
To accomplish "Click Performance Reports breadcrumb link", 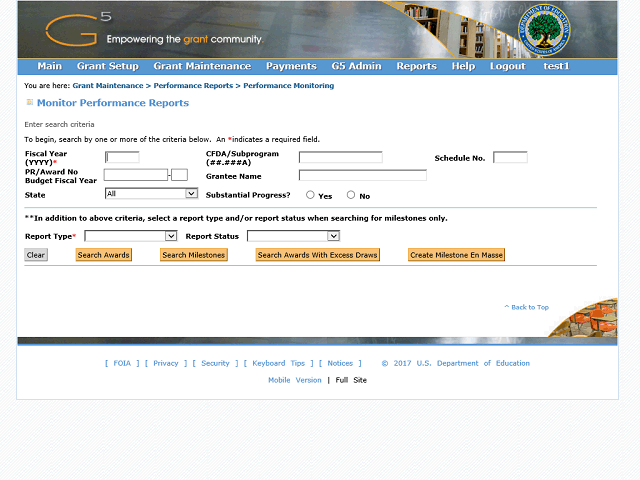I will point(193,86).
